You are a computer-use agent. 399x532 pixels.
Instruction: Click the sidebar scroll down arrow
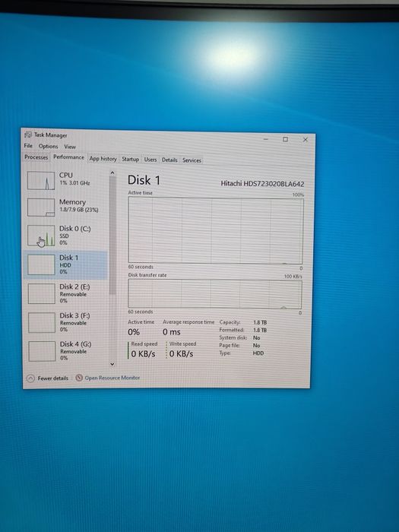pos(112,364)
